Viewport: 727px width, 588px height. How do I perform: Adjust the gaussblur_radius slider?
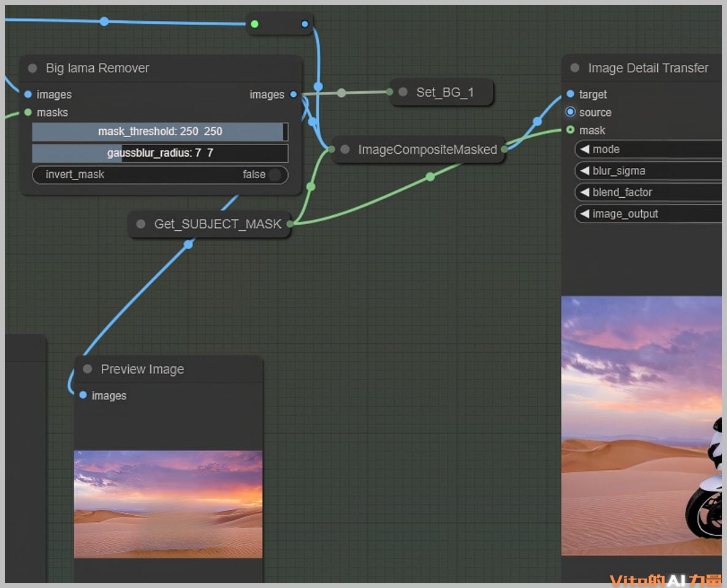160,153
